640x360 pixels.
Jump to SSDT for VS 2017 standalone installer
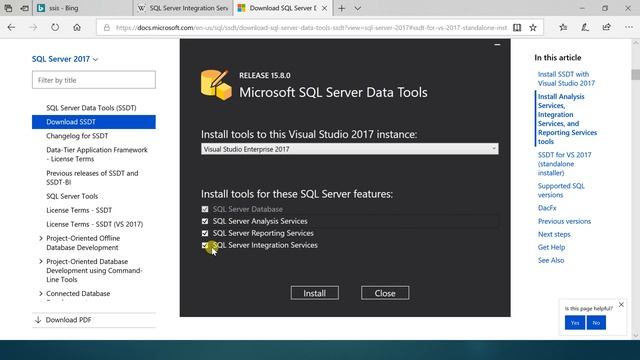tap(564, 164)
